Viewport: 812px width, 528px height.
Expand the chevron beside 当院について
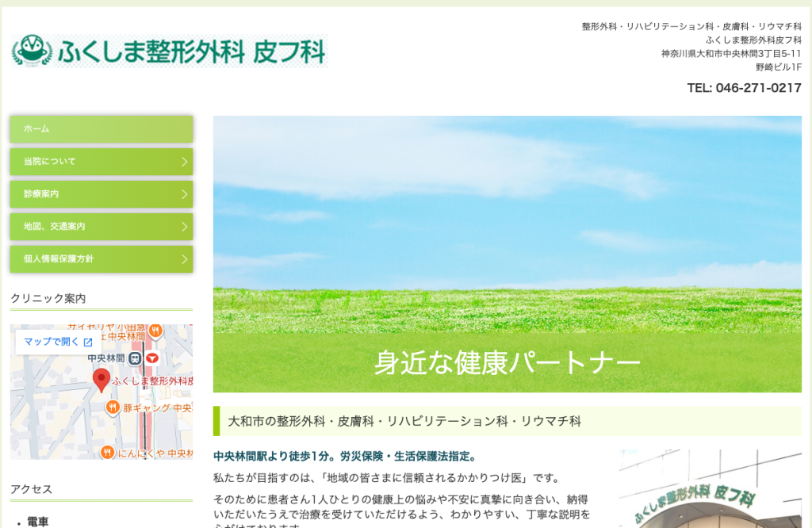(184, 162)
